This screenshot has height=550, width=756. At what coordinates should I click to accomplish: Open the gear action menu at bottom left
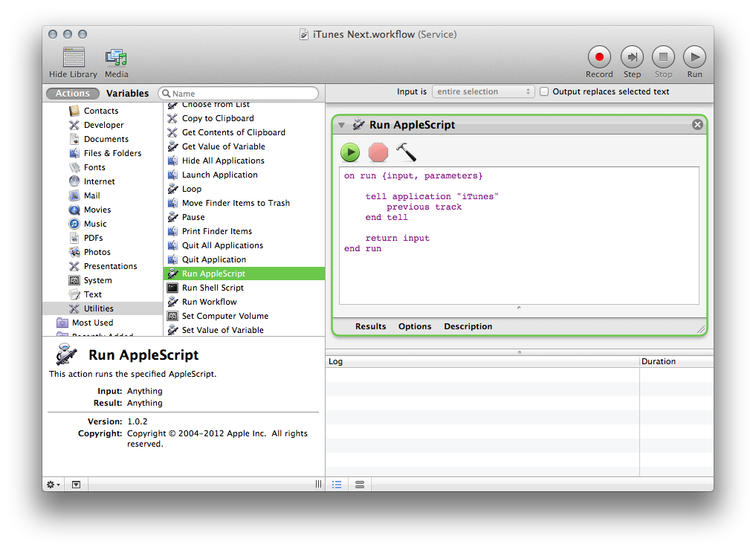(53, 485)
